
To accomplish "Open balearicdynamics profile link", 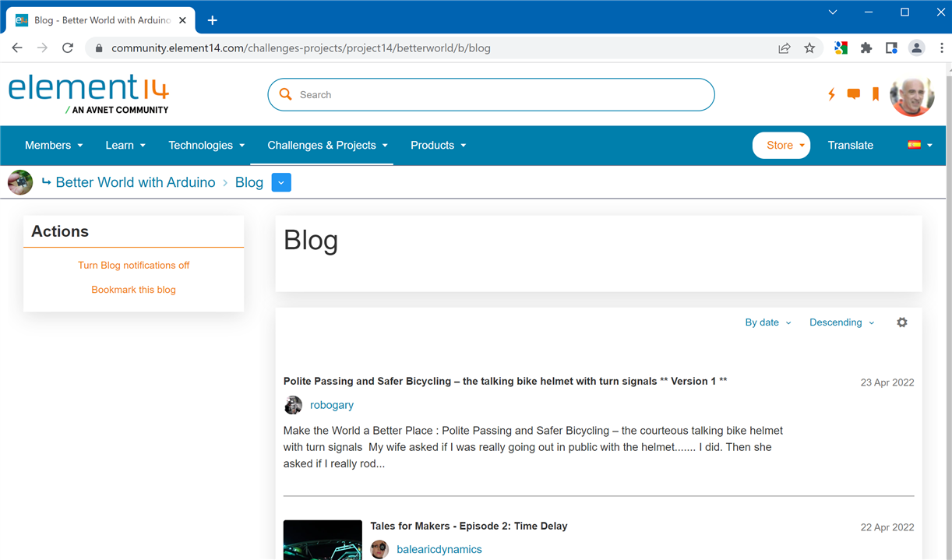I will (439, 550).
